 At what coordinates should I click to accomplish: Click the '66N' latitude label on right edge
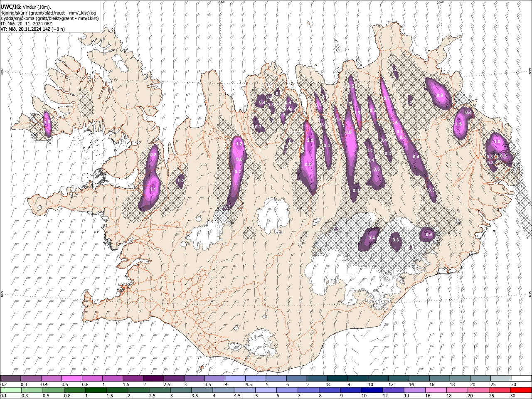click(530, 72)
